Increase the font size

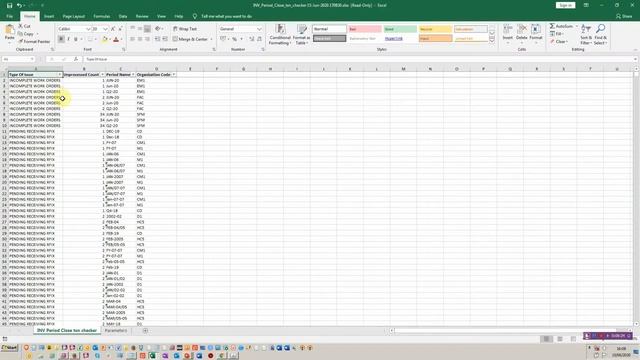click(x=113, y=29)
